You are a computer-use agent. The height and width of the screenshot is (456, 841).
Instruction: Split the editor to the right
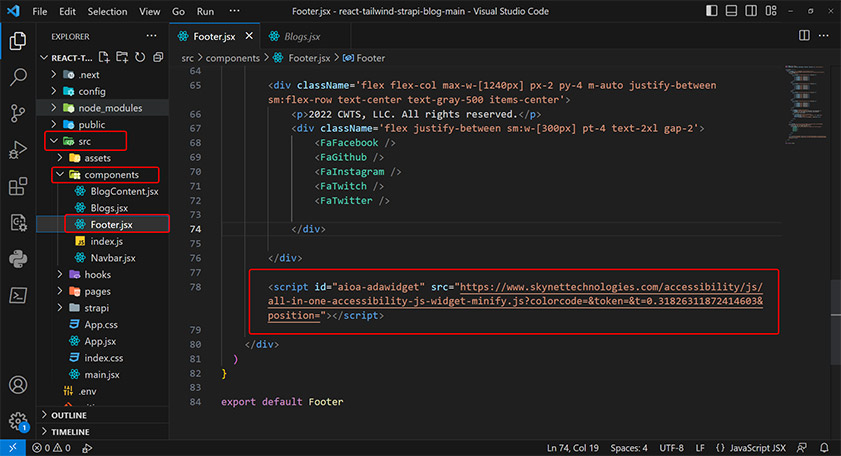[x=804, y=35]
